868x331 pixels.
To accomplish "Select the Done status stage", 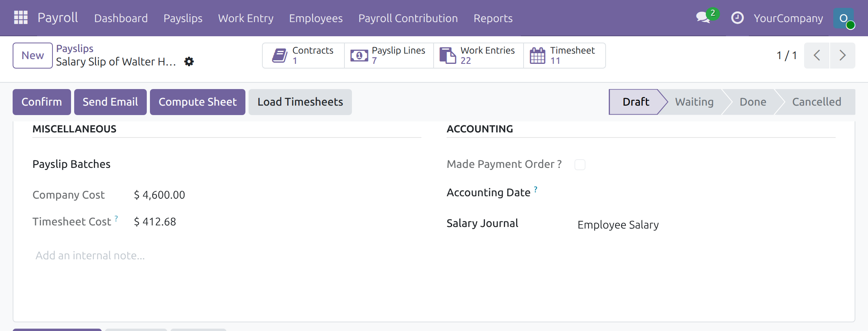I will coord(753,102).
